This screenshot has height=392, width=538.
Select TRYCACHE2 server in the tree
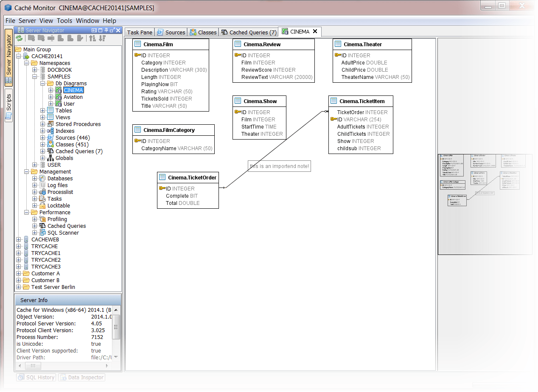pos(46,260)
